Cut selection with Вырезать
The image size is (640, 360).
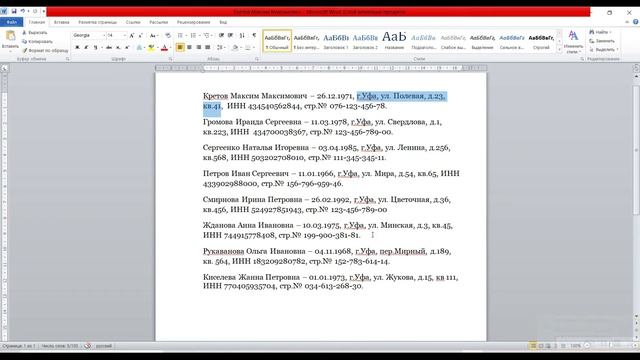coord(34,32)
